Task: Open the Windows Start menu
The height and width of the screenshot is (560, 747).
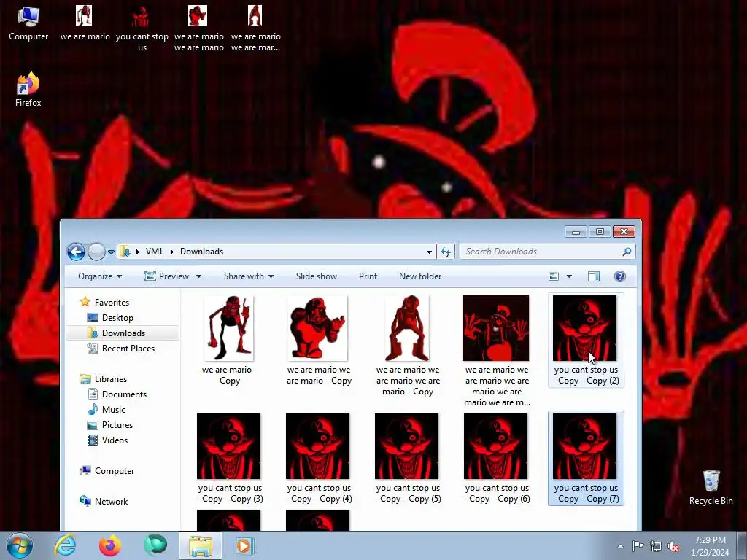Action: coord(20,545)
